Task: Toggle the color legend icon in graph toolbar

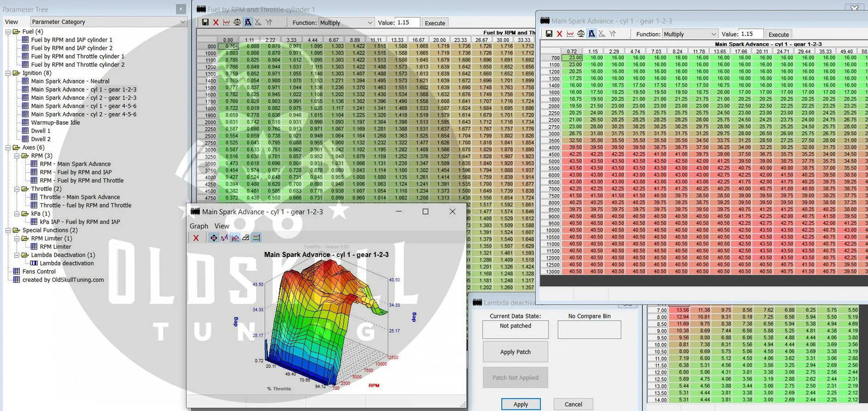Action: tap(256, 238)
